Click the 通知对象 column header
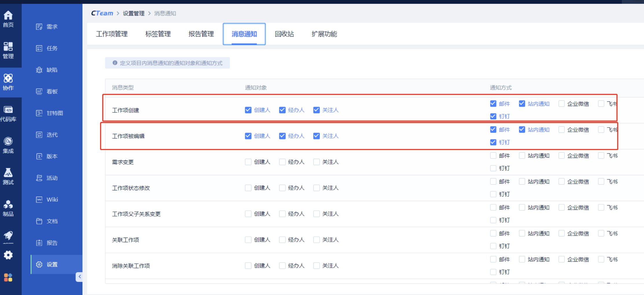The height and width of the screenshot is (295, 644). click(x=256, y=88)
